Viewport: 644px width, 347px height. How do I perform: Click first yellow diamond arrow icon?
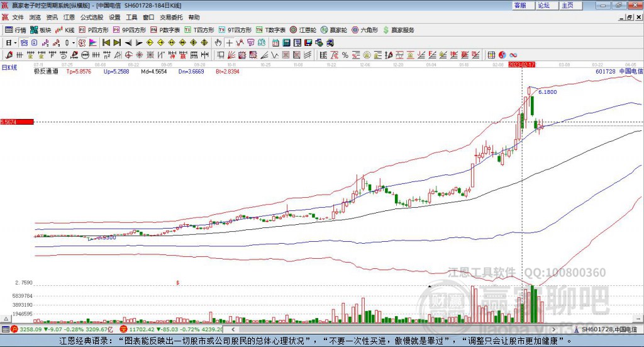click(x=150, y=43)
